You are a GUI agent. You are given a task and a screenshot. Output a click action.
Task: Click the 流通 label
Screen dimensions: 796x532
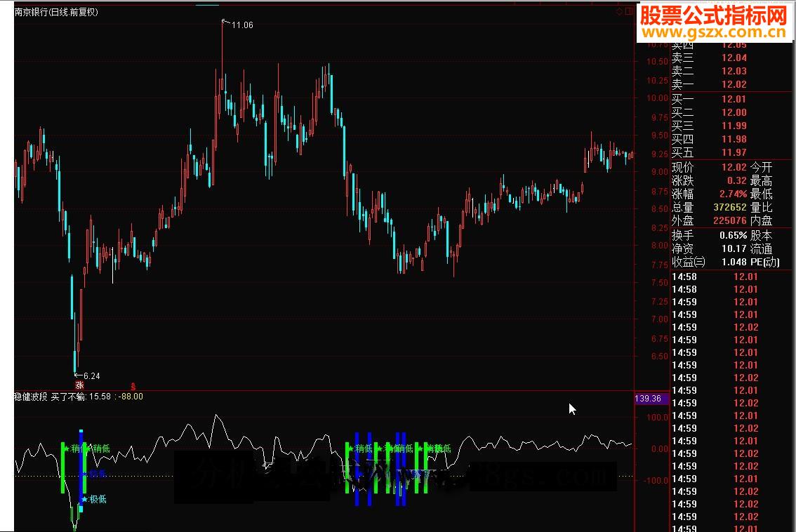coord(762,248)
